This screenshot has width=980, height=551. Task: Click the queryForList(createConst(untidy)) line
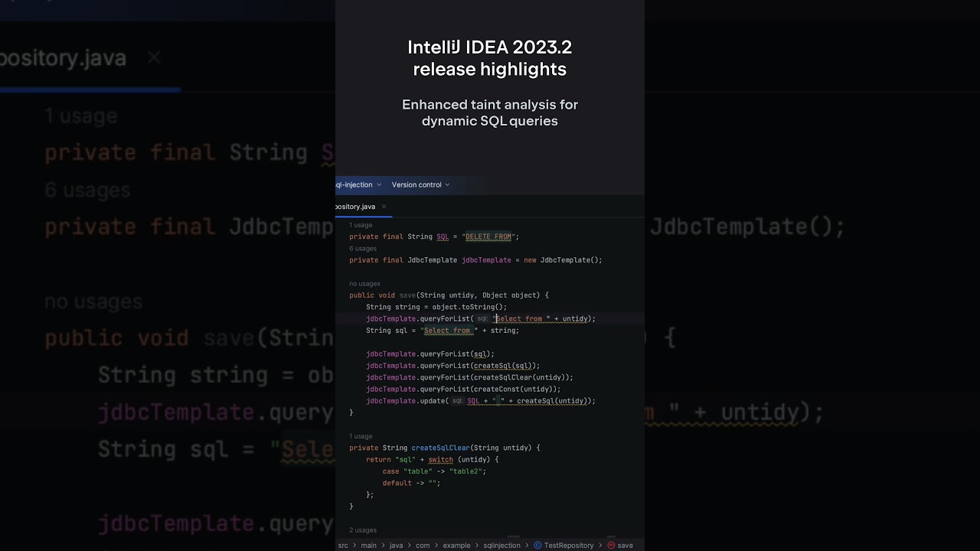[463, 390]
